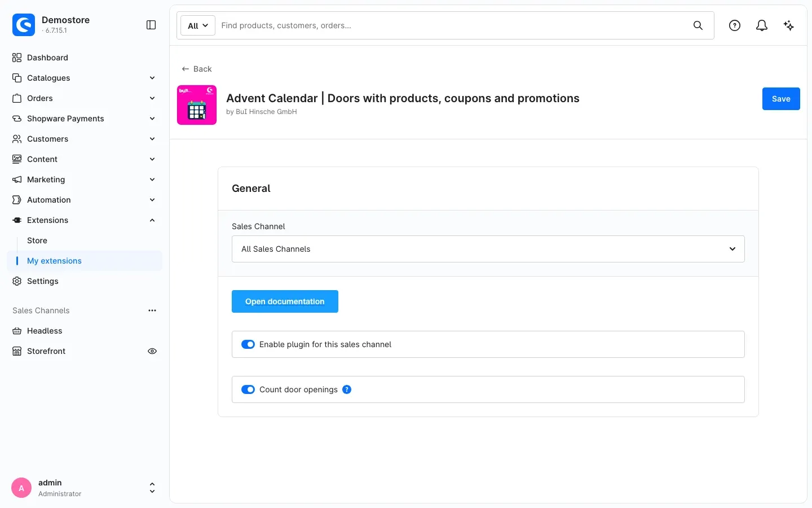The width and height of the screenshot is (812, 508).
Task: Expand the Catalogues menu chevron
Action: (x=152, y=78)
